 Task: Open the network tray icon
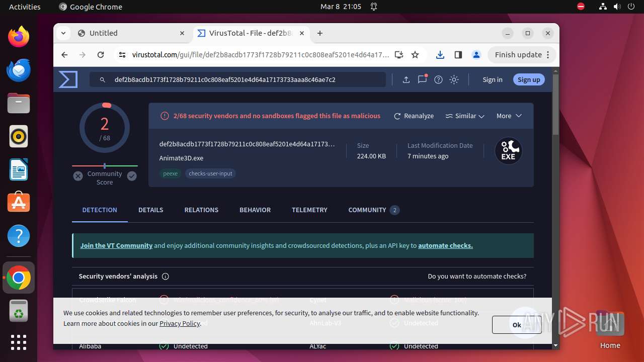(x=603, y=7)
